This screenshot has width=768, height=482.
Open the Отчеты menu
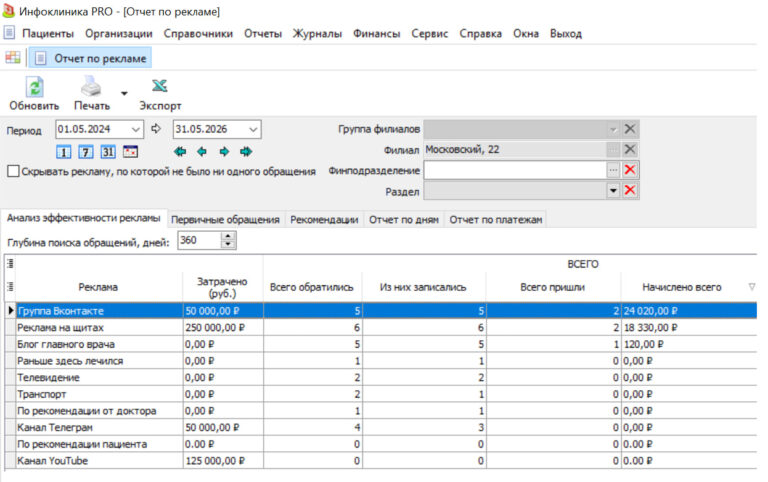pyautogui.click(x=263, y=34)
